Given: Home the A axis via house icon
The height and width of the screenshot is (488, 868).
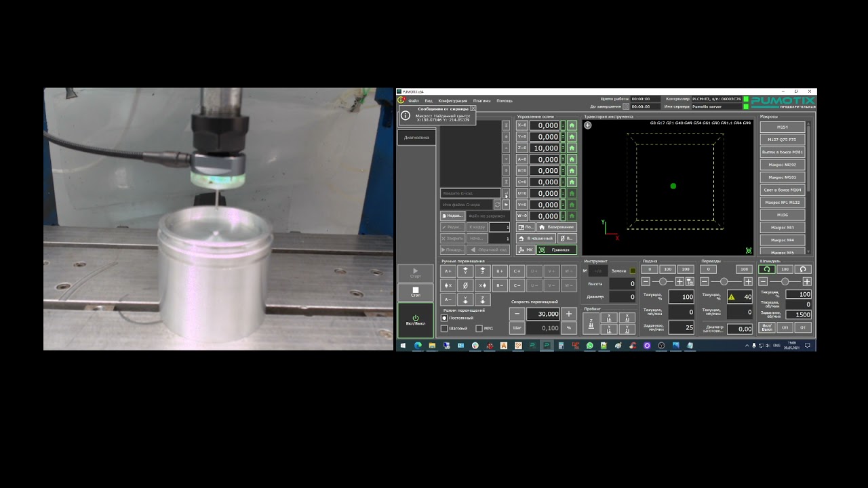Looking at the screenshot, I should click(x=572, y=159).
